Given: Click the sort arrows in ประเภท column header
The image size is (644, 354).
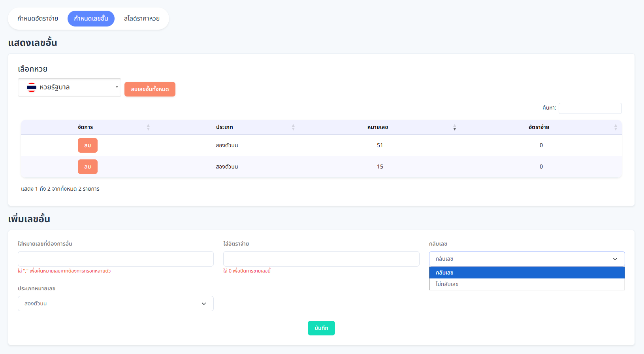Looking at the screenshot, I should coord(293,127).
